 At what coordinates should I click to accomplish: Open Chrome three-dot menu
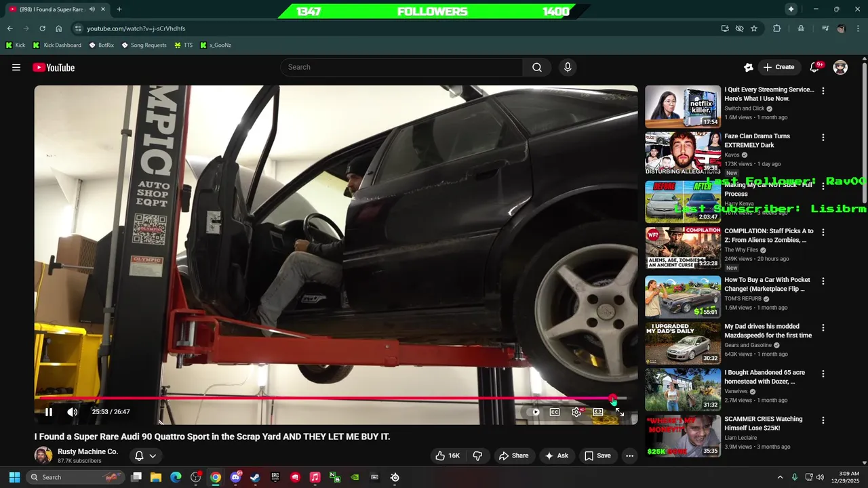click(858, 28)
